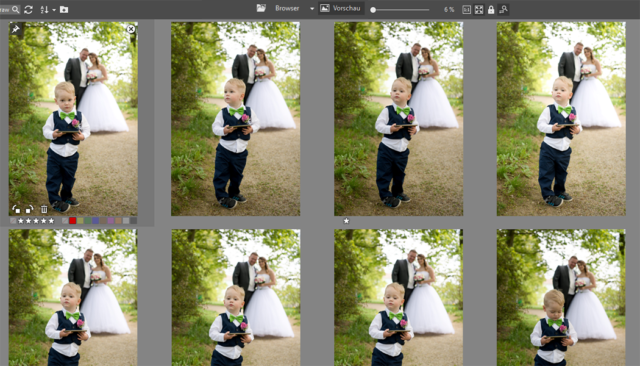
Task: Toggle the pin on the first photo
Action: coord(15,29)
